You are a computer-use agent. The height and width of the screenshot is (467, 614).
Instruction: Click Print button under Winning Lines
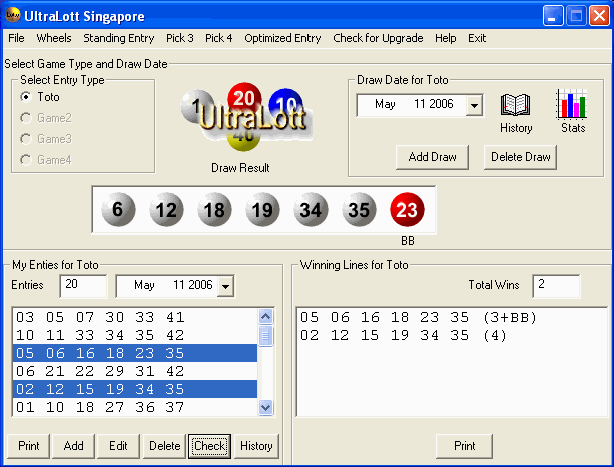coord(464,446)
